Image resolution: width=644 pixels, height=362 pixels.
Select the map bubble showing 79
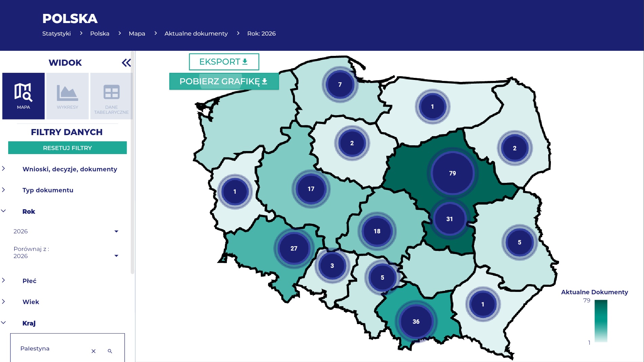pyautogui.click(x=452, y=173)
